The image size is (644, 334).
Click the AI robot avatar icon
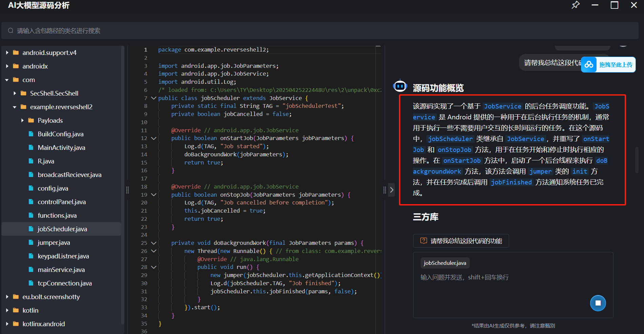coord(400,86)
